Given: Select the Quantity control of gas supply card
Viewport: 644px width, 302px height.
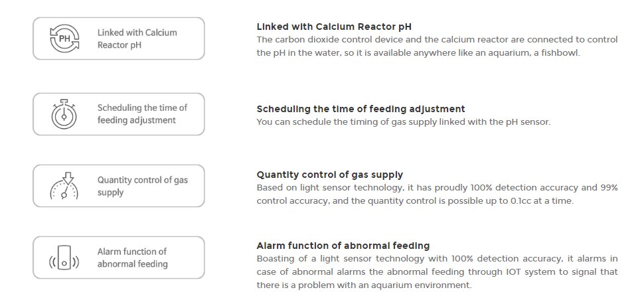Looking at the screenshot, I should coord(119,186).
